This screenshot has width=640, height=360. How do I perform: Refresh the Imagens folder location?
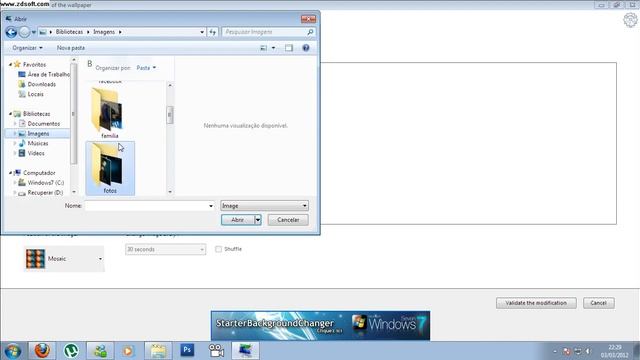pyautogui.click(x=213, y=32)
